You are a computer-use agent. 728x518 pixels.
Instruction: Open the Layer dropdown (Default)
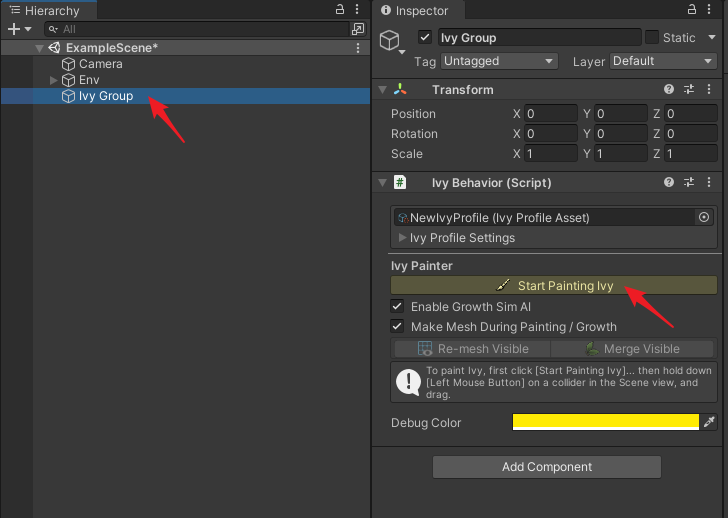pyautogui.click(x=663, y=61)
